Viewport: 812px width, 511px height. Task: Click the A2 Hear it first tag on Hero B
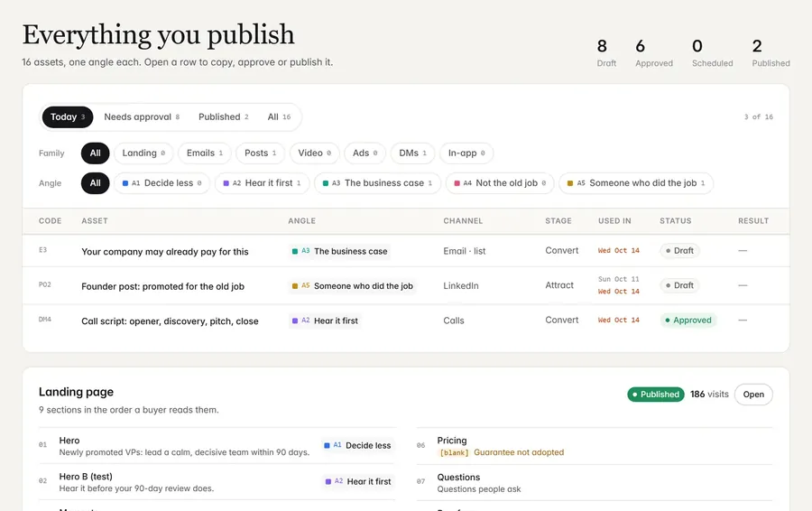pos(358,482)
